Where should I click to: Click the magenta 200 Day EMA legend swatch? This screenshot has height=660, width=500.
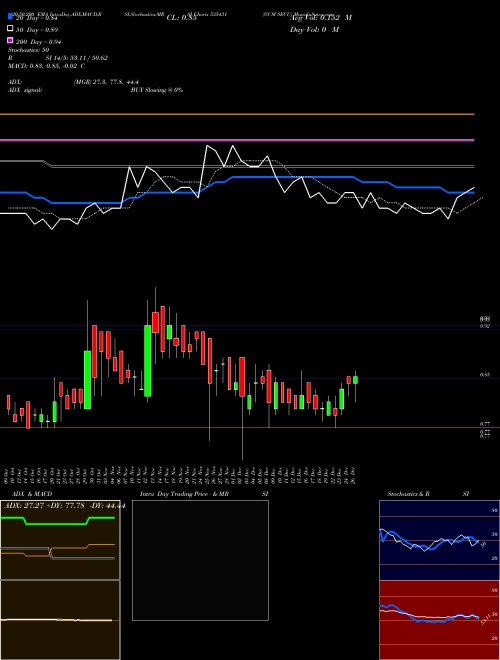pos(11,40)
